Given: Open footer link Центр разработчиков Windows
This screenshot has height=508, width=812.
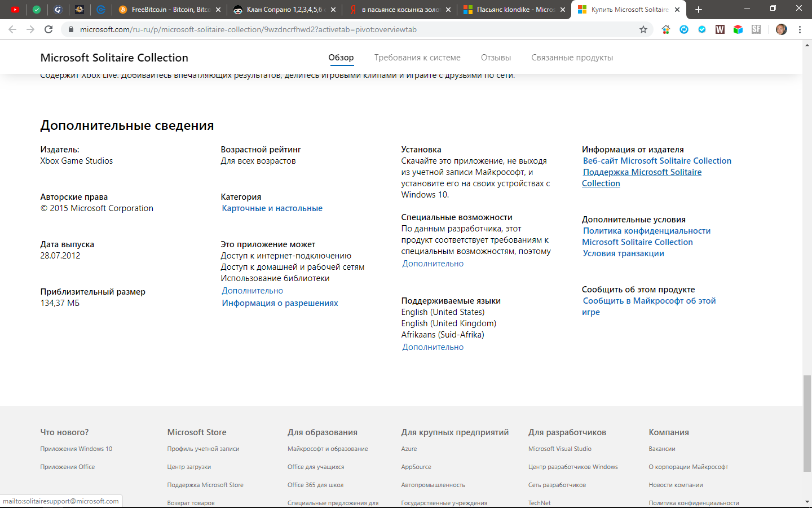Looking at the screenshot, I should (x=573, y=467).
